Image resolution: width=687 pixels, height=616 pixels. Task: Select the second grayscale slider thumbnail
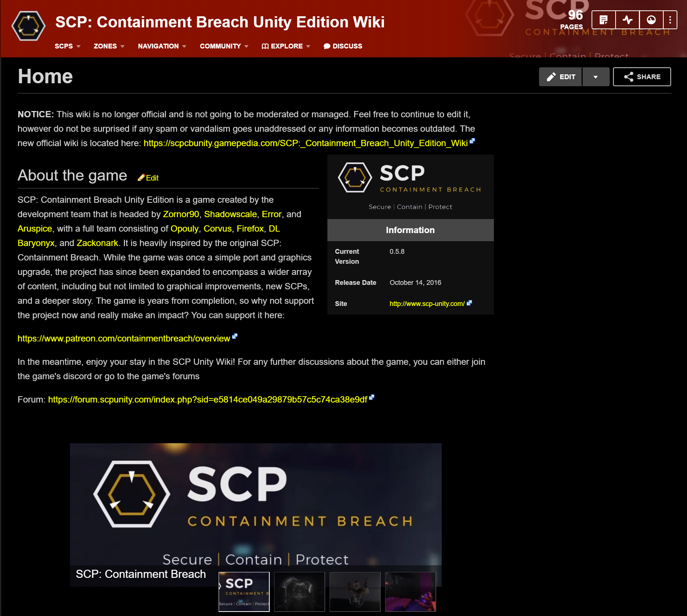point(300,592)
